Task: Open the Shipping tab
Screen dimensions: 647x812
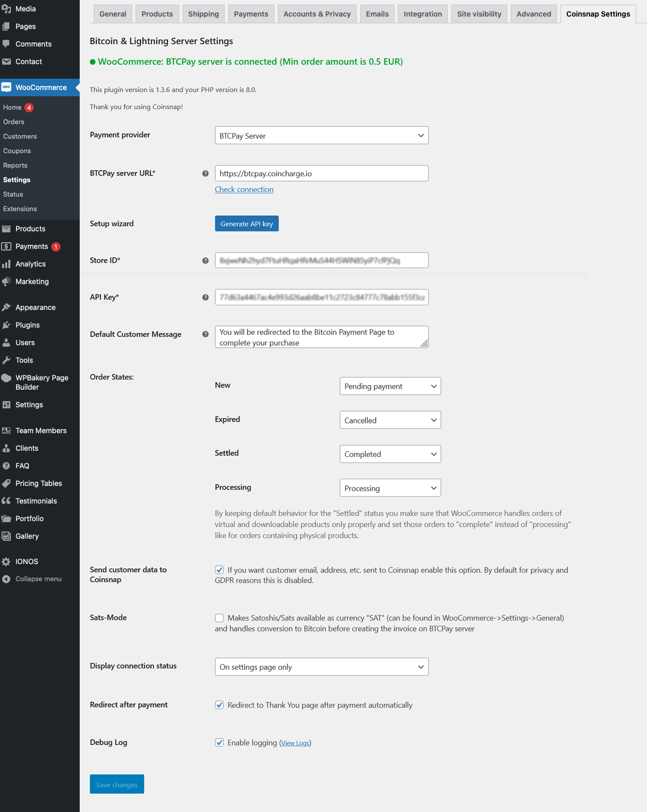Action: click(203, 14)
